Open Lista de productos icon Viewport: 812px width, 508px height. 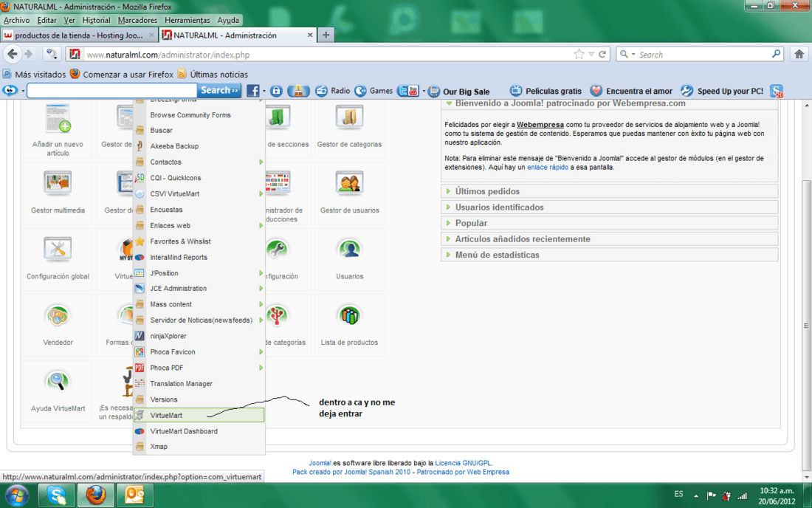pyautogui.click(x=349, y=315)
